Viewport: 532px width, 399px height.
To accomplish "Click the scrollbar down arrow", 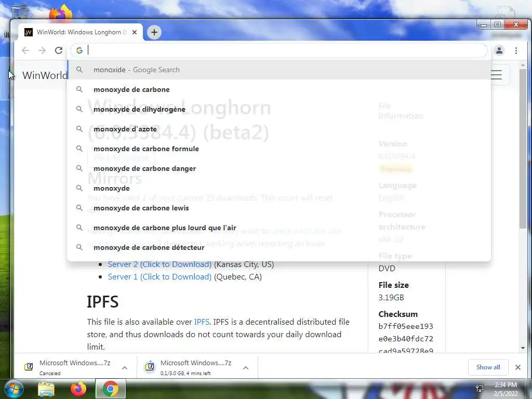I will point(523,348).
